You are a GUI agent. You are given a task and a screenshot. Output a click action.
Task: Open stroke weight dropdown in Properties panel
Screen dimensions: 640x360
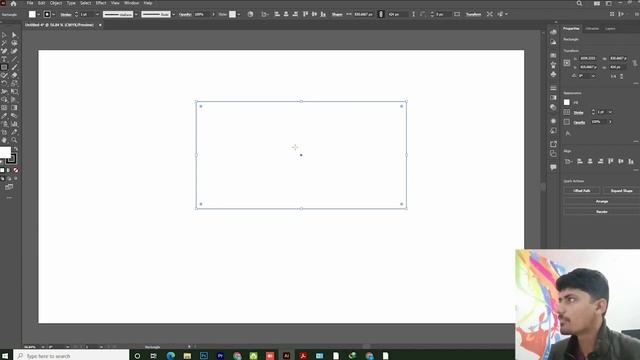pyautogui.click(x=610, y=112)
